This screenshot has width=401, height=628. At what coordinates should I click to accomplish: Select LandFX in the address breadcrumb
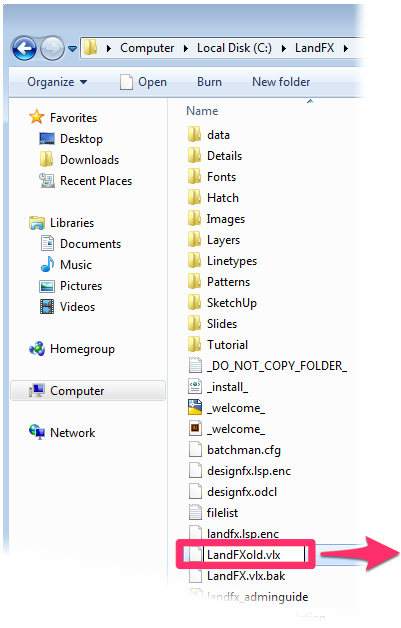[x=314, y=48]
